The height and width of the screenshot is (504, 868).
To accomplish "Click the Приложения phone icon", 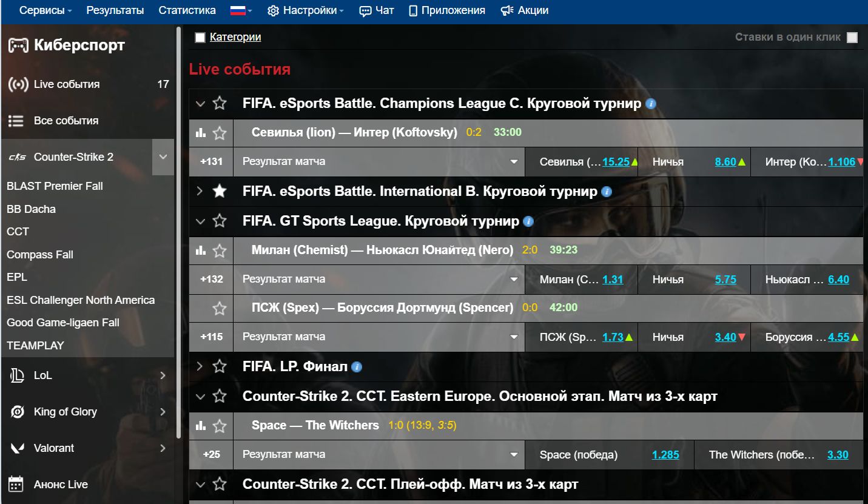I will pyautogui.click(x=413, y=11).
